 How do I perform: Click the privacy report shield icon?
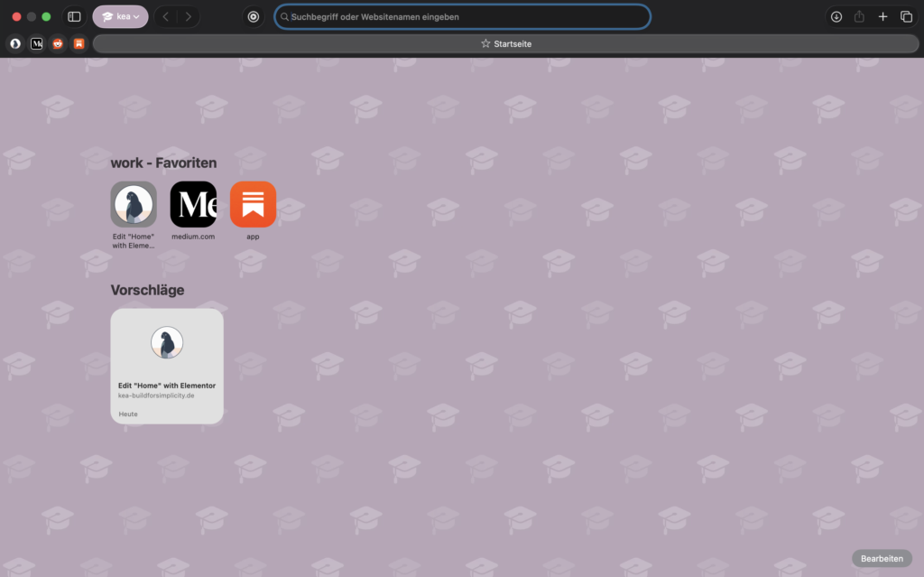254,16
